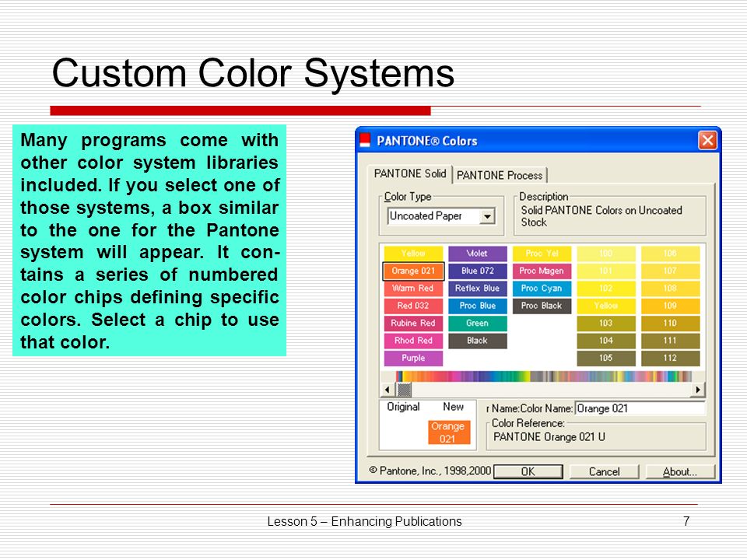Open the About... button
Viewport: 747px width, 560px height.
680,472
